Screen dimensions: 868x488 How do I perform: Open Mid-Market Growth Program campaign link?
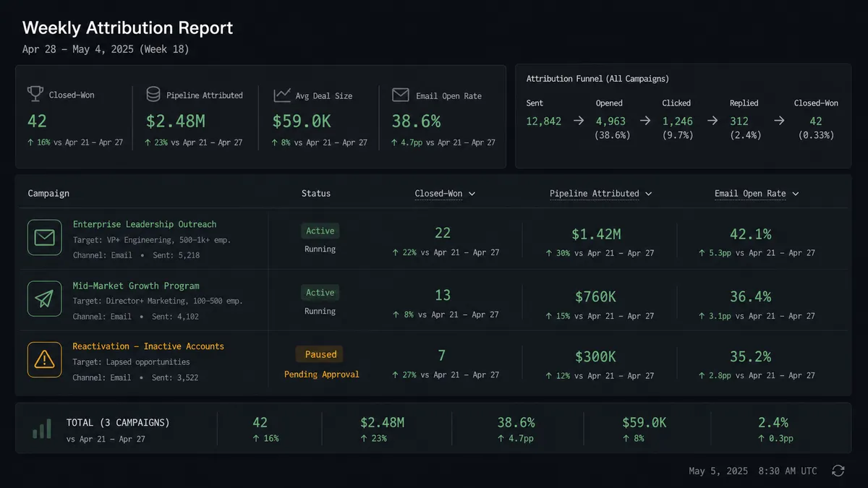click(x=136, y=286)
